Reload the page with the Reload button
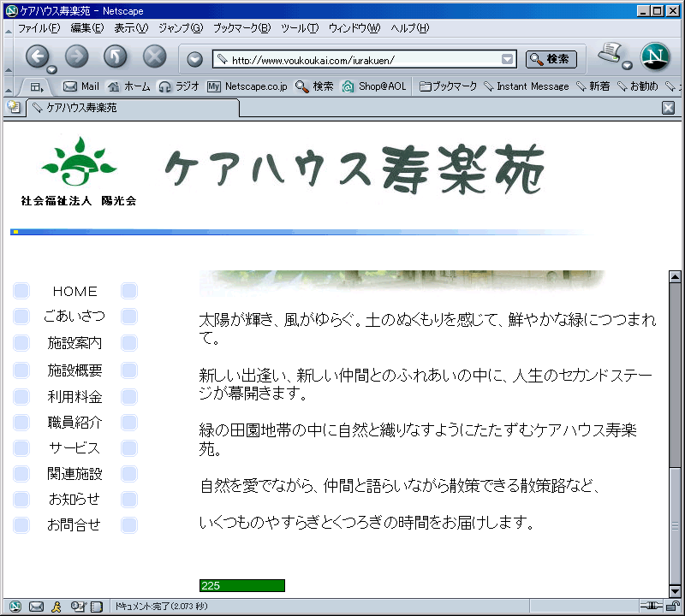The image size is (685, 616). click(116, 56)
